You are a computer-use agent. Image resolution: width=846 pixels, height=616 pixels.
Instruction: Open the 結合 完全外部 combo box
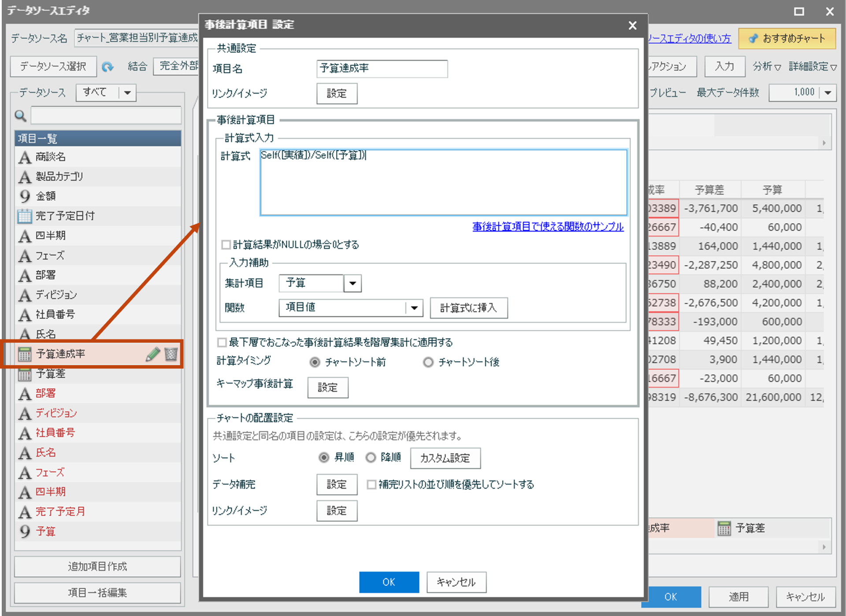pos(176,66)
